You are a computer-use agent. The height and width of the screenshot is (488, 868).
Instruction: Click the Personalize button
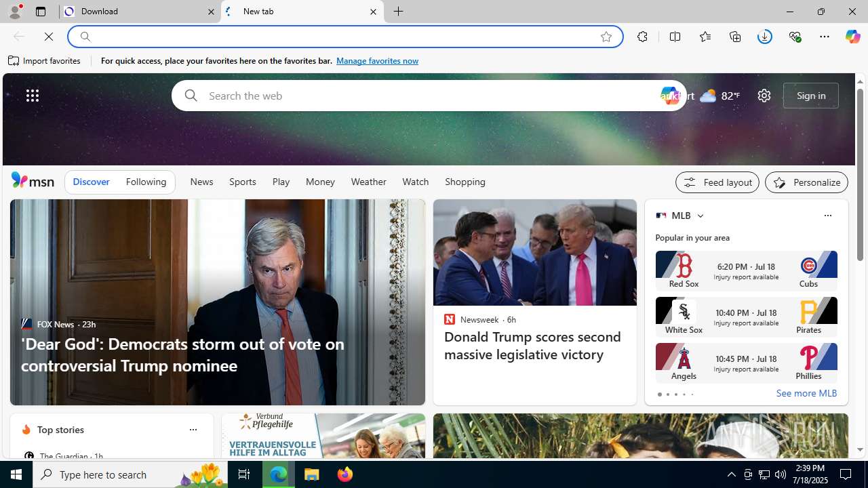click(x=806, y=182)
